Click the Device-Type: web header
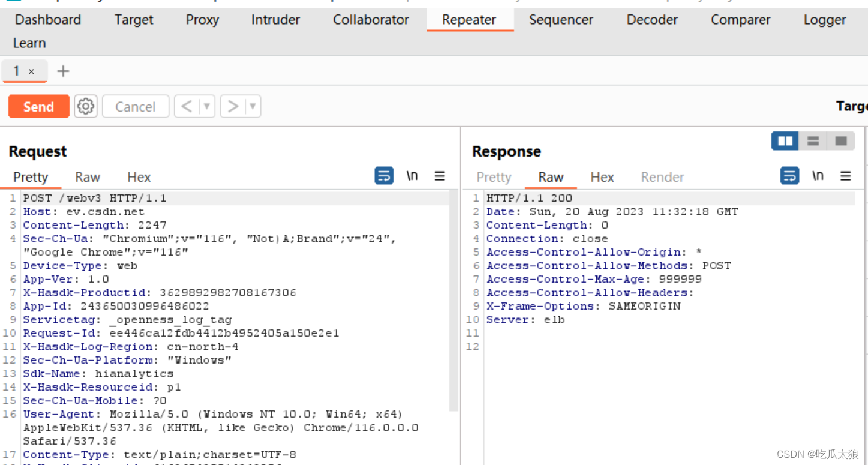The width and height of the screenshot is (868, 465). pos(80,265)
